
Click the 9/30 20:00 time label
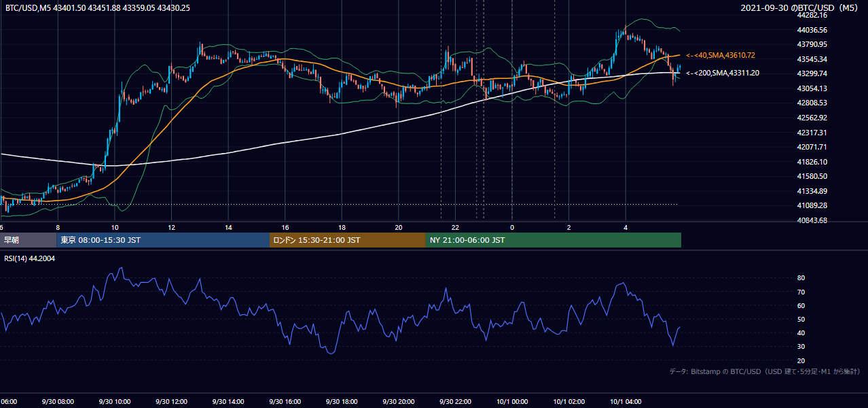[398, 402]
